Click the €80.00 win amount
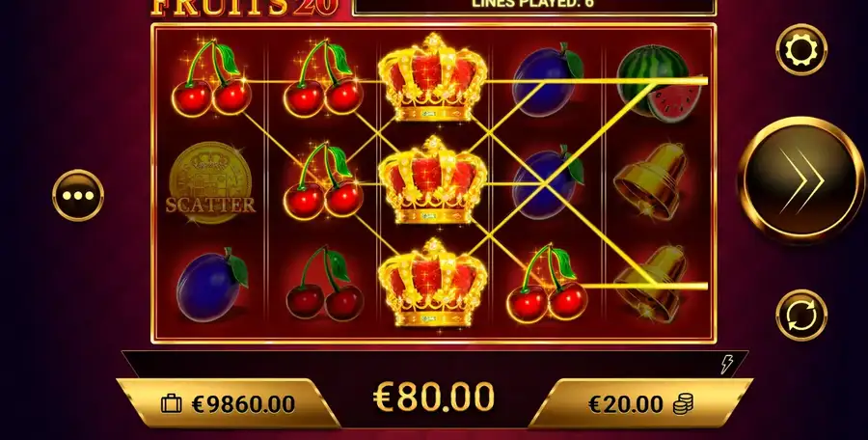 (434, 397)
